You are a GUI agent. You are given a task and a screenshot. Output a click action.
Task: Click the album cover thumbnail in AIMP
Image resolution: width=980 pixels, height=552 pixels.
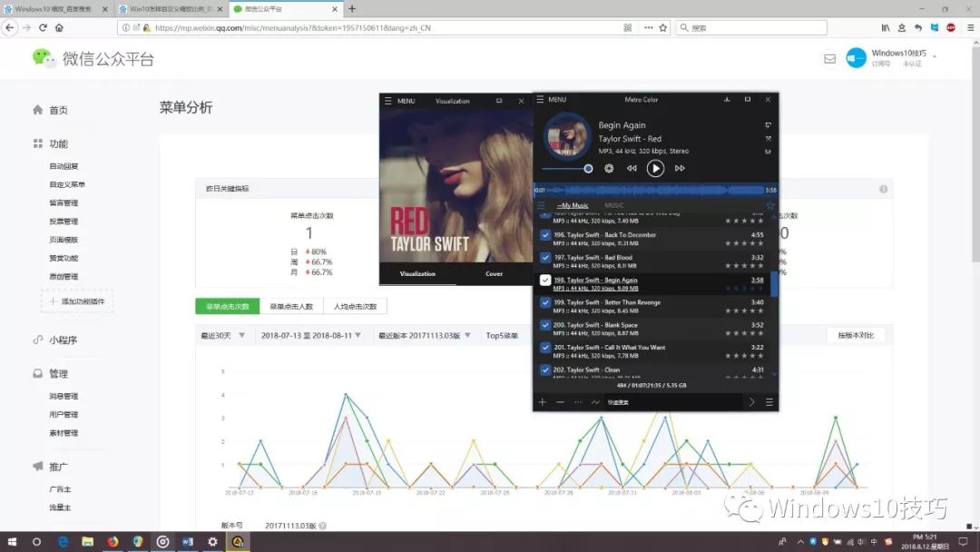pyautogui.click(x=567, y=137)
